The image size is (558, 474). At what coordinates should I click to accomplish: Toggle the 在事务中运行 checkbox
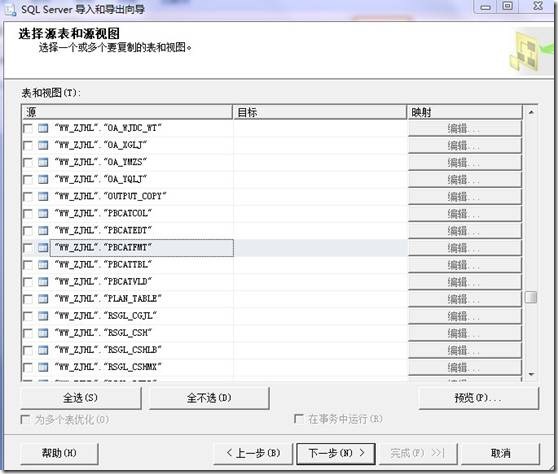[299, 419]
